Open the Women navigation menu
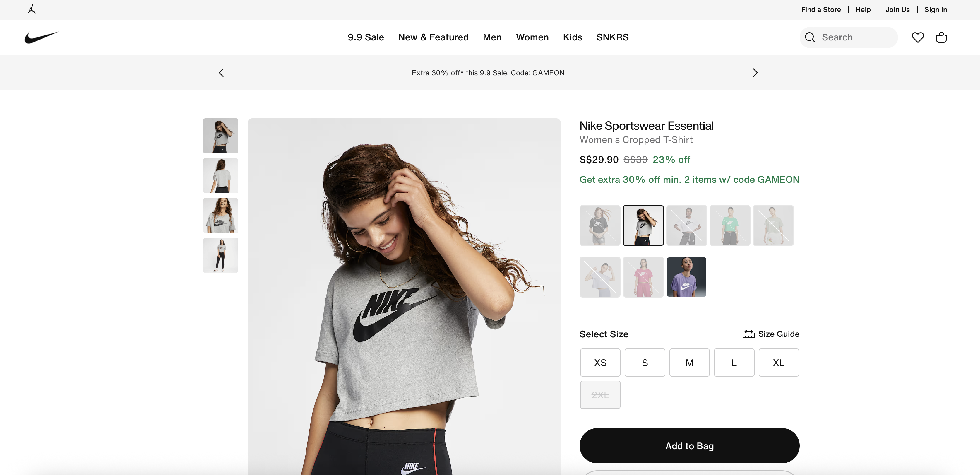This screenshot has width=980, height=475. pyautogui.click(x=532, y=37)
